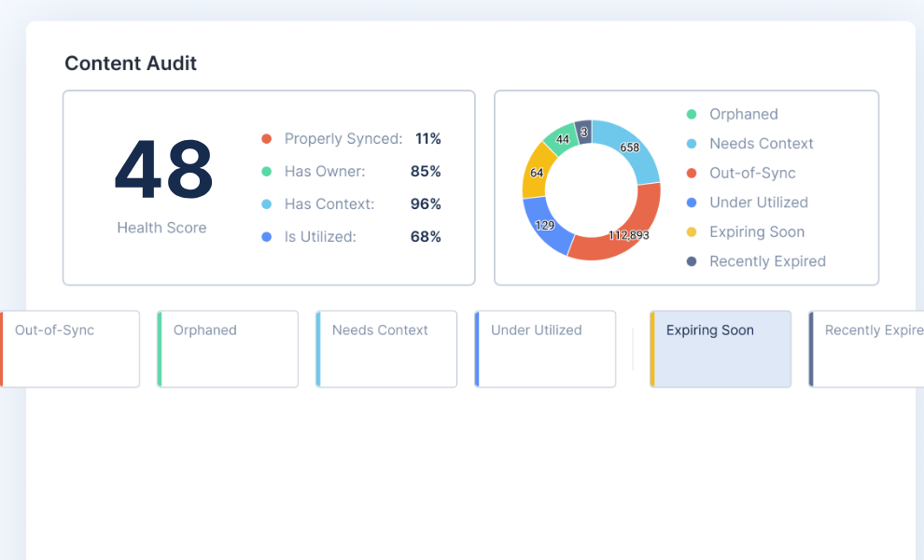
Task: Click the orange Out-of-Sync legend dot
Action: [692, 174]
